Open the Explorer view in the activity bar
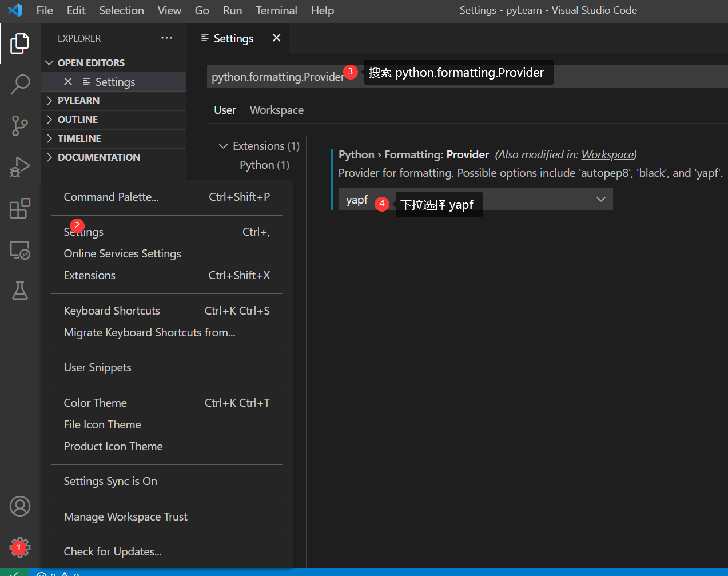This screenshot has width=728, height=576. [19, 43]
